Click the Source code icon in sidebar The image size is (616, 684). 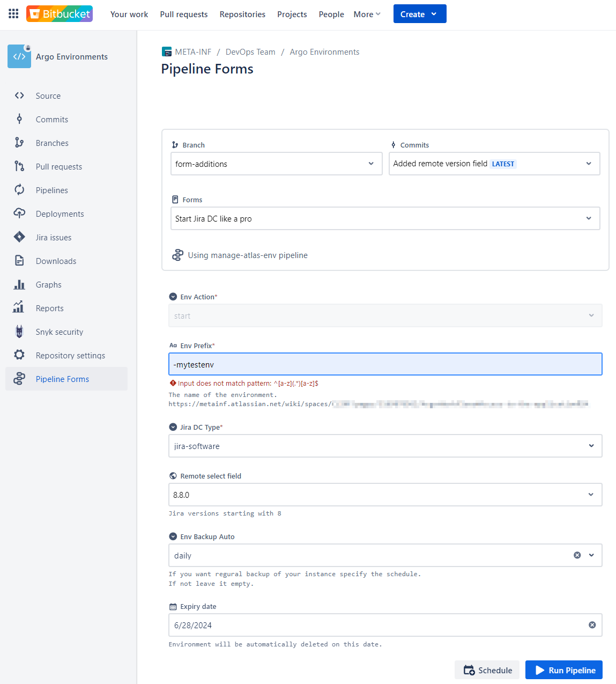[19, 95]
